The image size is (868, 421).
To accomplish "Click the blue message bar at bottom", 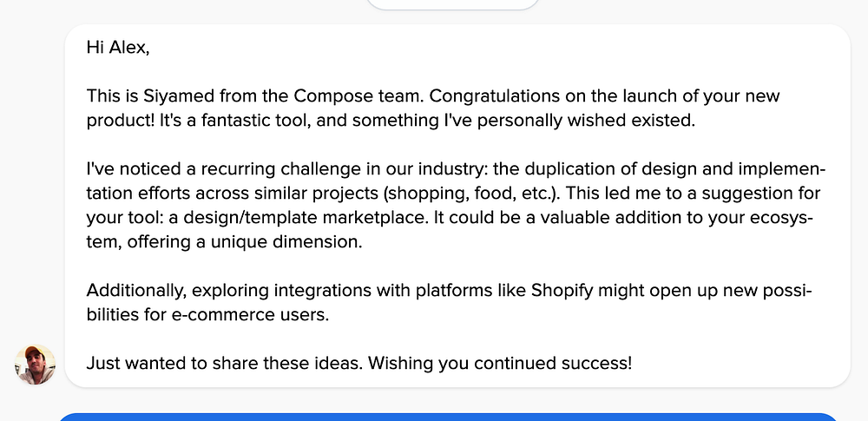I will click(x=448, y=417).
